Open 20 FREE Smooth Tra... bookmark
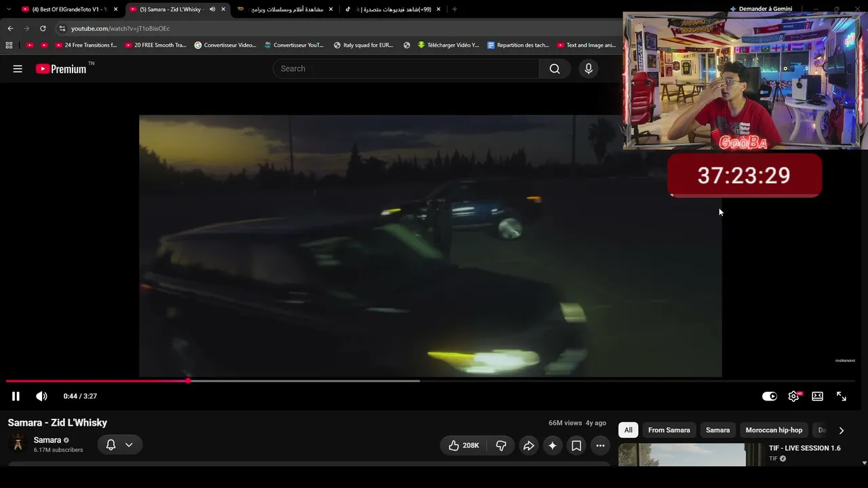 click(x=156, y=45)
